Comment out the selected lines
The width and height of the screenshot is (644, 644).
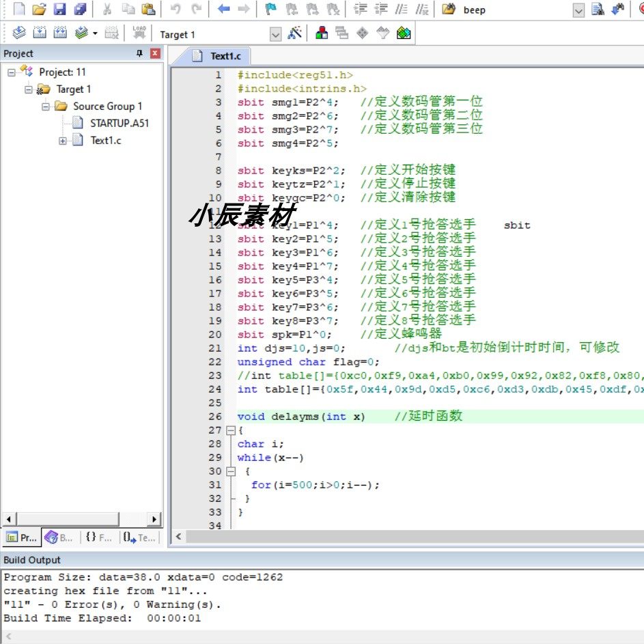(x=402, y=9)
